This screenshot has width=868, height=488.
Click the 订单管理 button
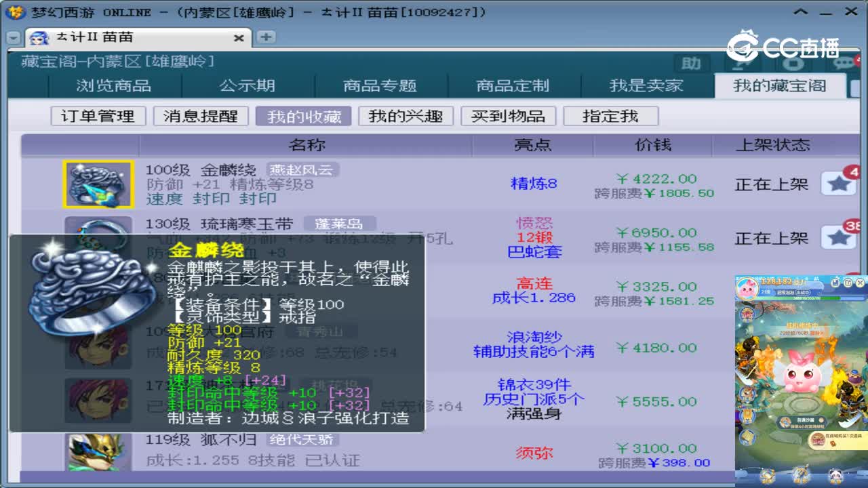pos(99,116)
